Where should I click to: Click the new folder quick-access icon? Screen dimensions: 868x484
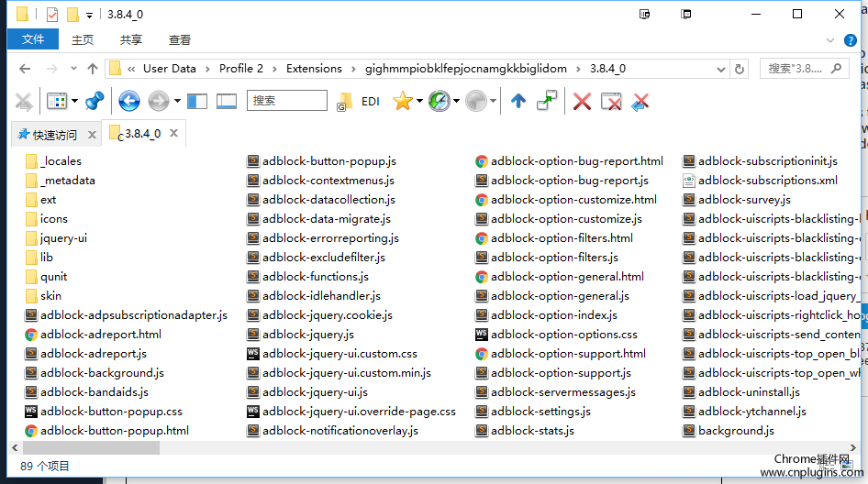(x=72, y=15)
